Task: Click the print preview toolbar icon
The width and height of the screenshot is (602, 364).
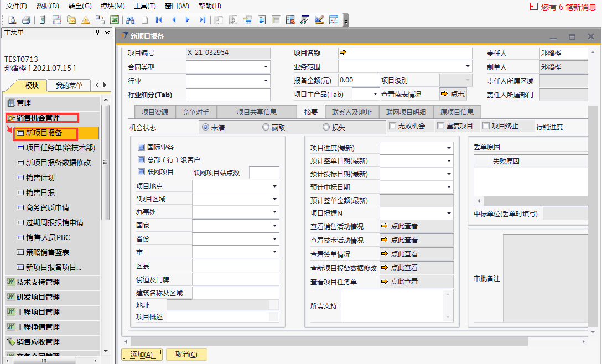Action: [x=12, y=20]
